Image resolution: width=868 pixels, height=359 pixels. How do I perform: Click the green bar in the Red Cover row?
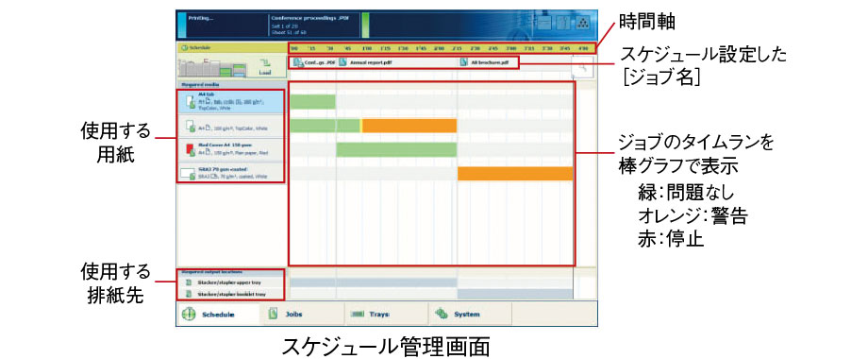click(396, 149)
